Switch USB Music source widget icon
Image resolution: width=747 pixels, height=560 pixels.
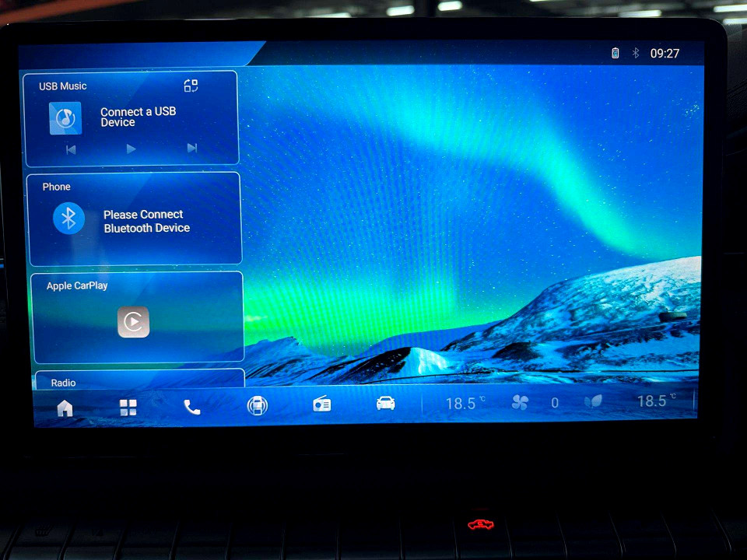point(191,86)
